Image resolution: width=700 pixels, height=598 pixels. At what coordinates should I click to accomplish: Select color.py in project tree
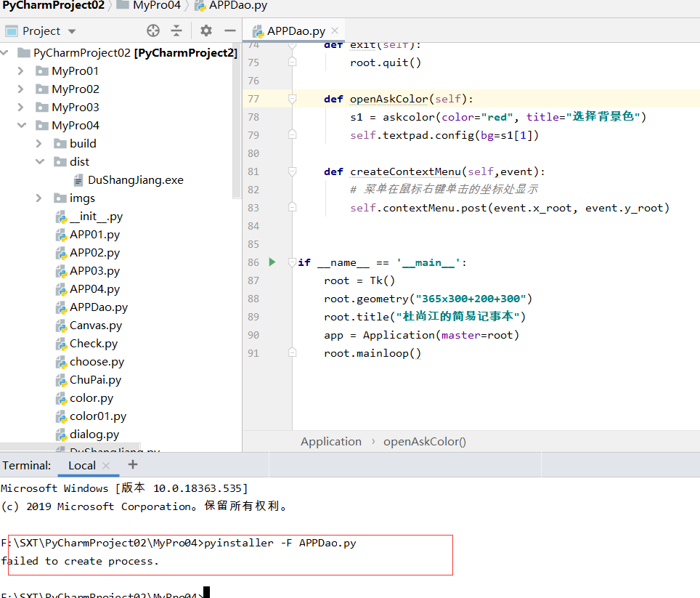(91, 398)
